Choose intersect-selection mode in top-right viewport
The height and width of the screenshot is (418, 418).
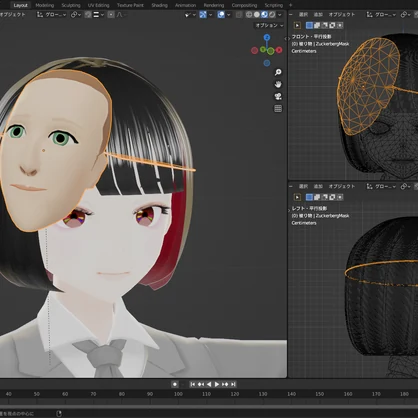(x=340, y=25)
